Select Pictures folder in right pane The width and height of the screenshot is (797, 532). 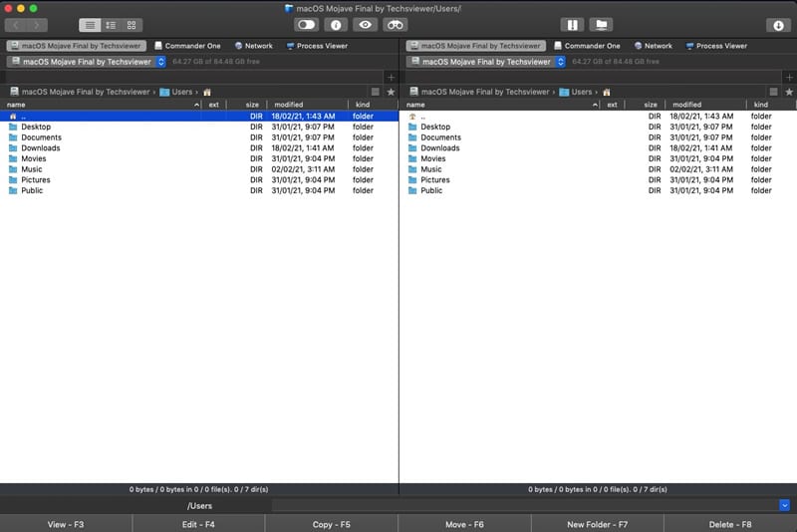pos(599,180)
